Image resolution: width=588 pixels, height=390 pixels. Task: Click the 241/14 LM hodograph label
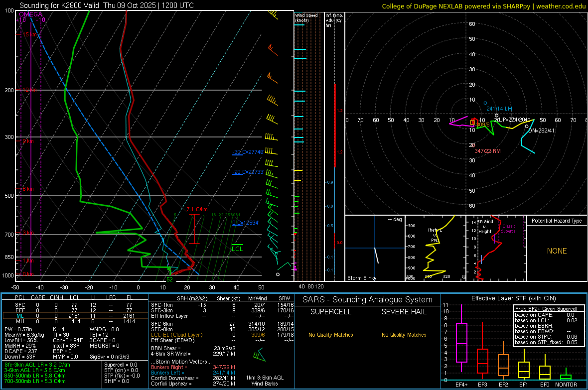click(499, 109)
